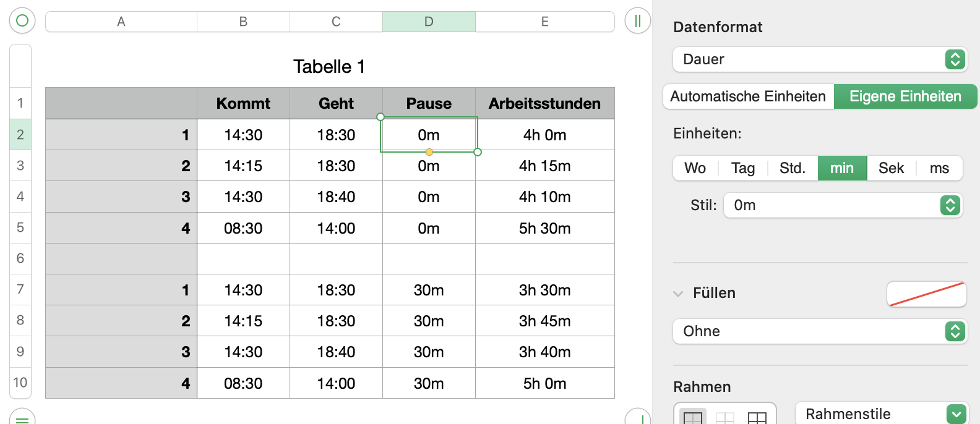Switch to Eigene Einheiten tab
This screenshot has width=980, height=424.
(x=905, y=96)
